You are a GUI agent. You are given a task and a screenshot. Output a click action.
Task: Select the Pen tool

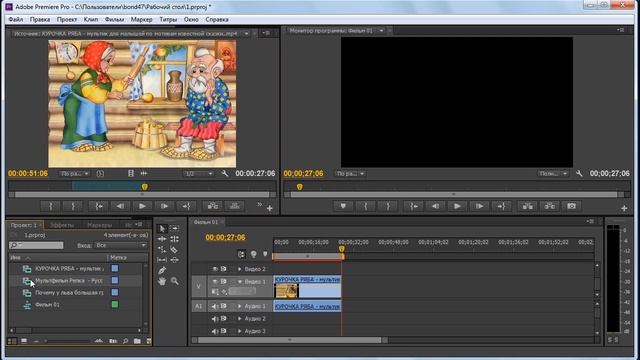(162, 270)
